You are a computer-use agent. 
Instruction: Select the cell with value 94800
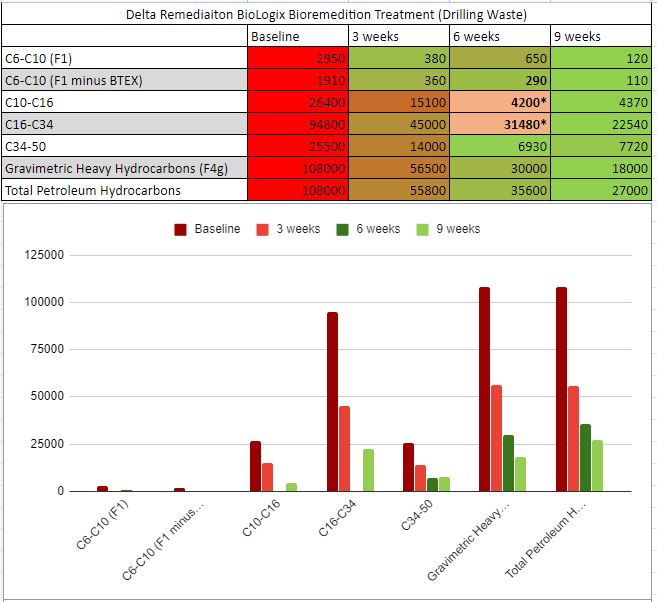point(298,124)
